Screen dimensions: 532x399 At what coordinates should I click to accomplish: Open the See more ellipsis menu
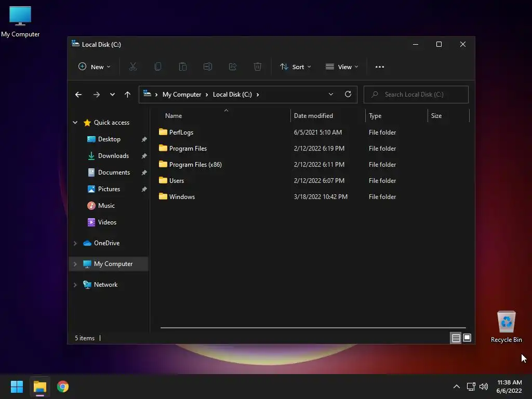pyautogui.click(x=380, y=67)
